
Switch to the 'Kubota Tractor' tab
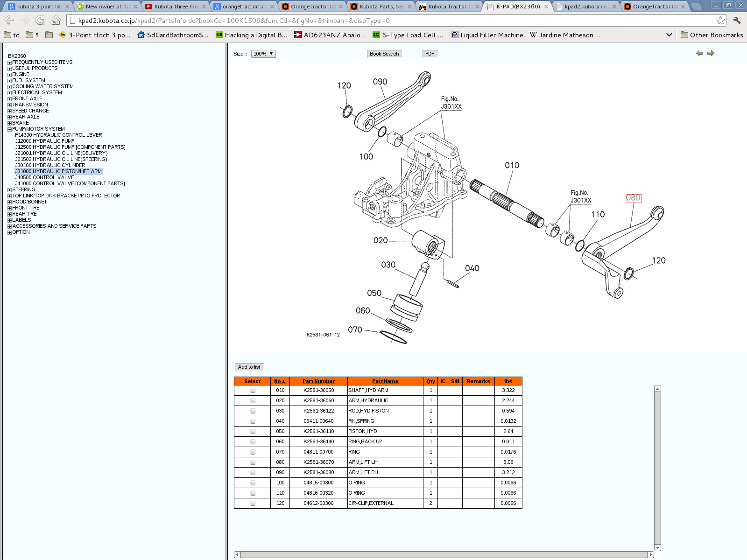[x=450, y=7]
